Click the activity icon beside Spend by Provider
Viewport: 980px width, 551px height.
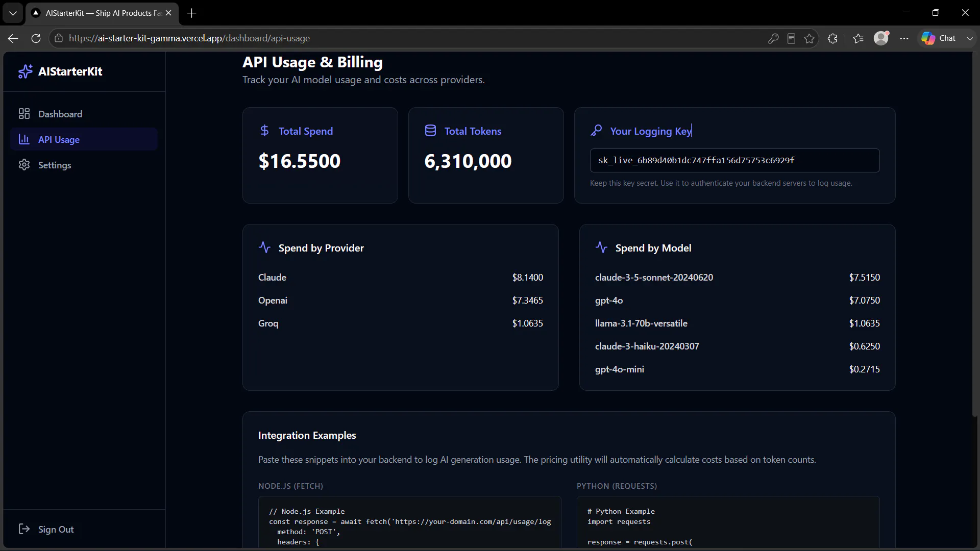coord(264,247)
